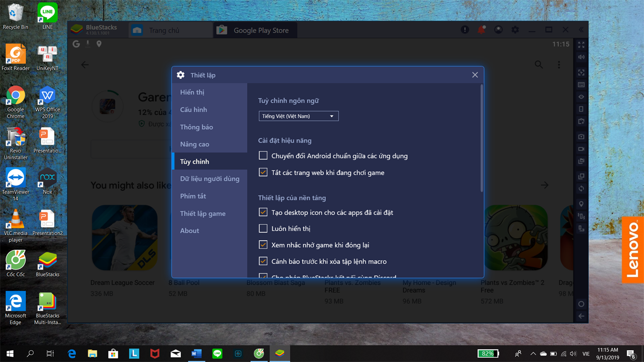644x362 pixels.
Task: Open Plants vs Zombies 2 Free thumbnail
Action: pyautogui.click(x=516, y=238)
